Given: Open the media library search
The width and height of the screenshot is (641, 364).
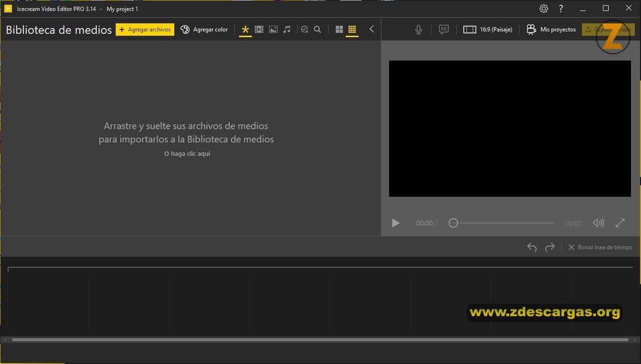Looking at the screenshot, I should [x=317, y=30].
